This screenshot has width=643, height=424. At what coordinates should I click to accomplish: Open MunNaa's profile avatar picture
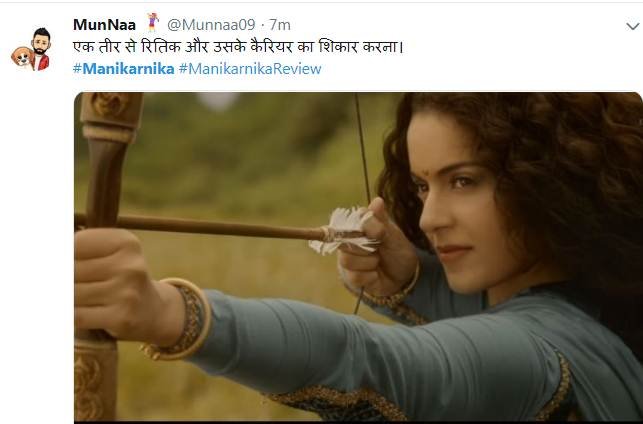tap(31, 50)
